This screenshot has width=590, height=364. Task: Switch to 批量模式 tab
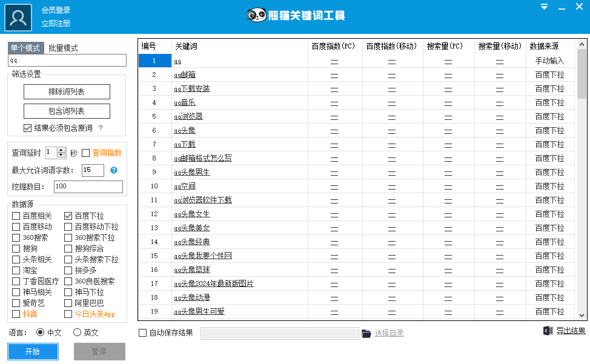[63, 48]
